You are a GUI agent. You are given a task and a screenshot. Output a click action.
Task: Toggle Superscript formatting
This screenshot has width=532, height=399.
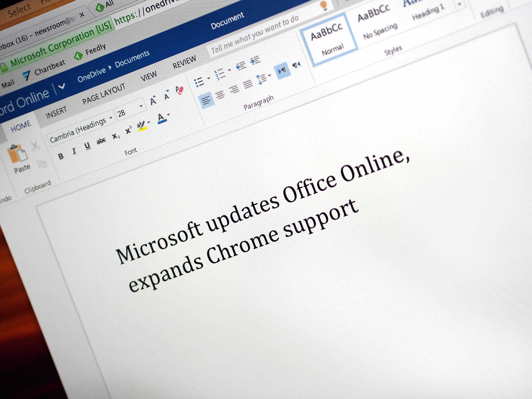(129, 130)
